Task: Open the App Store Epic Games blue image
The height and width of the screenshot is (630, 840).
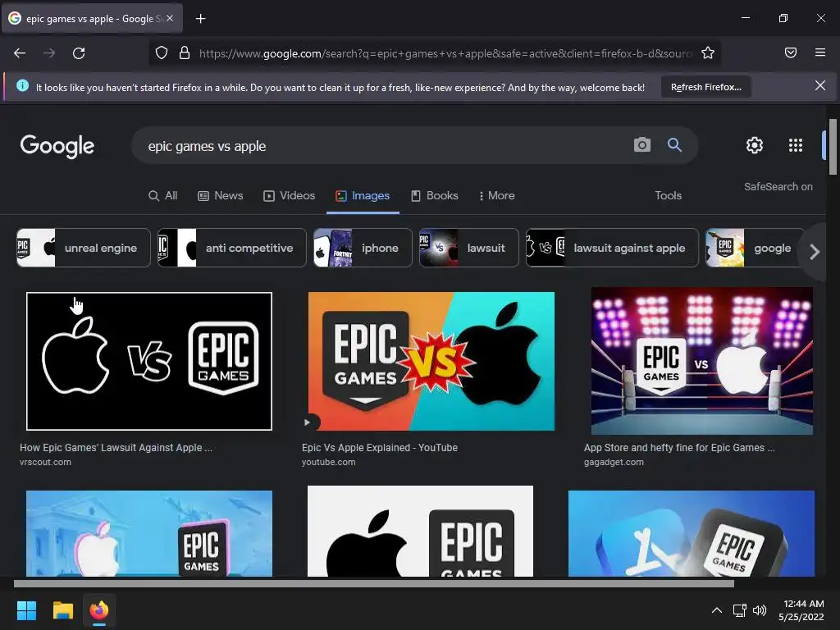Action: (x=691, y=533)
